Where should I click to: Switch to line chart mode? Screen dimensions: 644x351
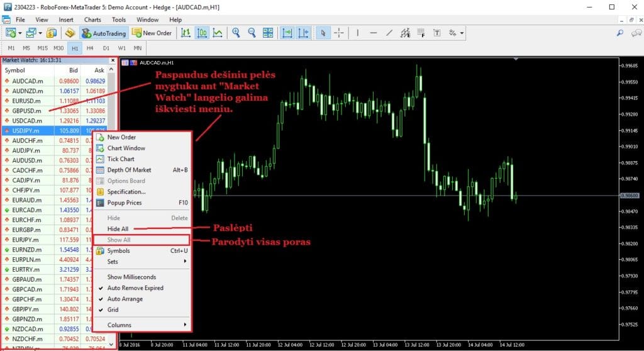point(218,33)
